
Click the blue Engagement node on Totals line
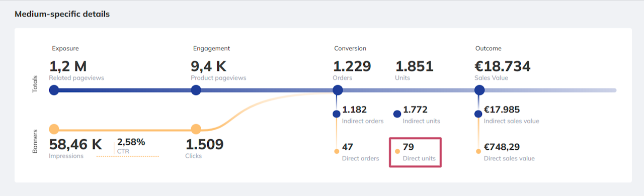pos(196,90)
